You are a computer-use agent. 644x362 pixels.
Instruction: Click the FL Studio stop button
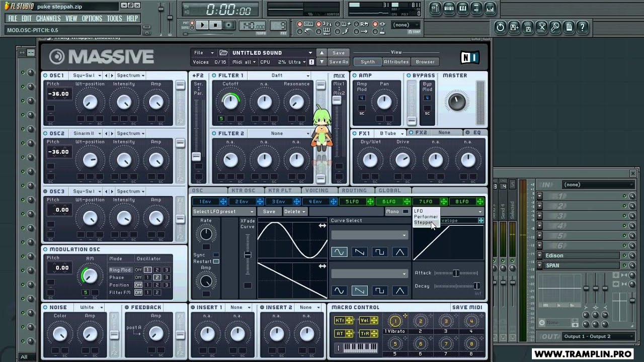coord(215,25)
